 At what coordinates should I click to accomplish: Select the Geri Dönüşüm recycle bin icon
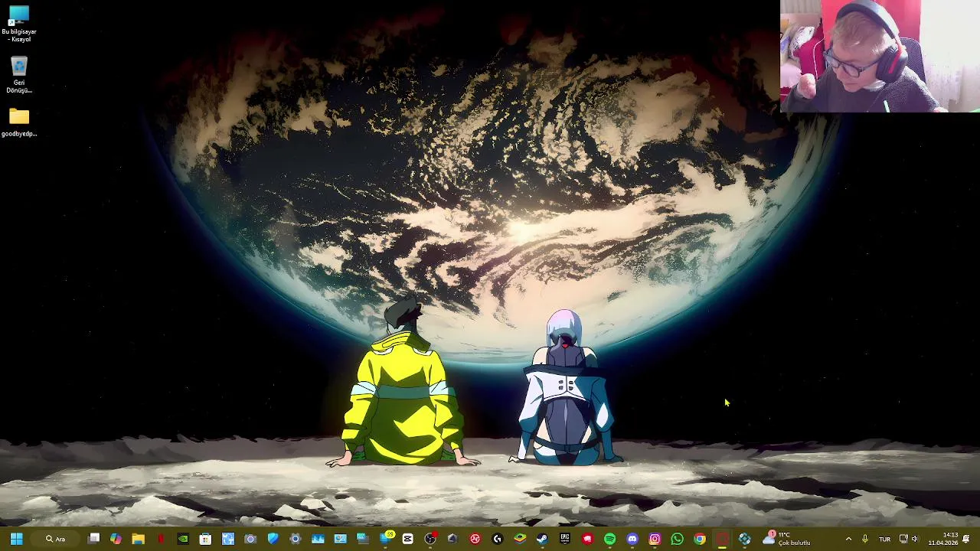tap(19, 75)
